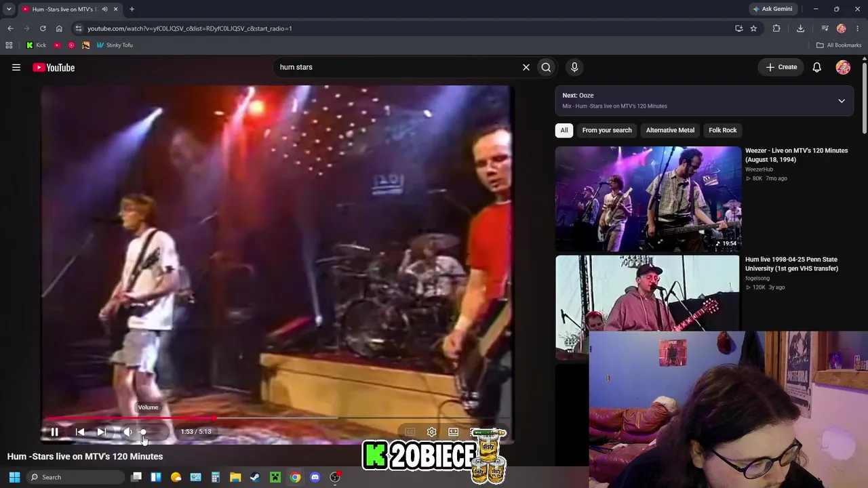Mute the tab via its audio indicator
Screen dimensions: 868x488
click(x=104, y=9)
